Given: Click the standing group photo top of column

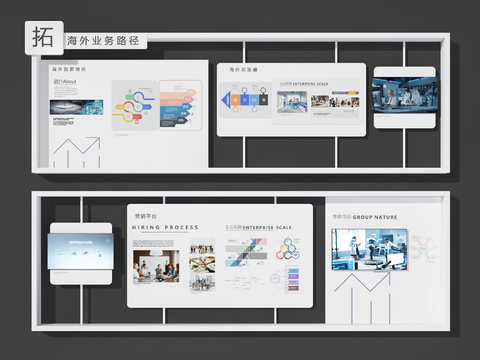Looking at the screenshot, I should point(202,247).
